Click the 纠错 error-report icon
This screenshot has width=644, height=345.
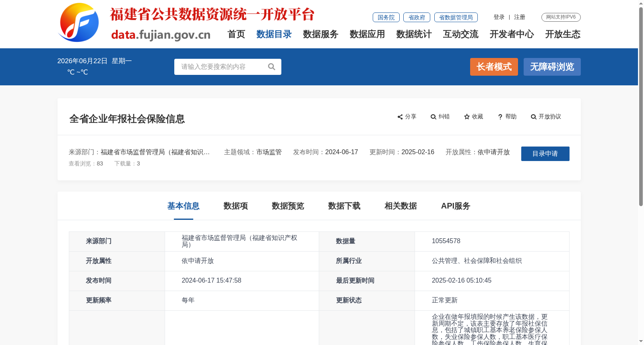[433, 117]
